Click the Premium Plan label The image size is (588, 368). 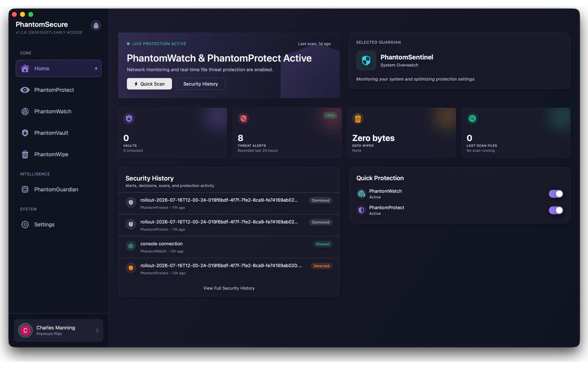[49, 334]
